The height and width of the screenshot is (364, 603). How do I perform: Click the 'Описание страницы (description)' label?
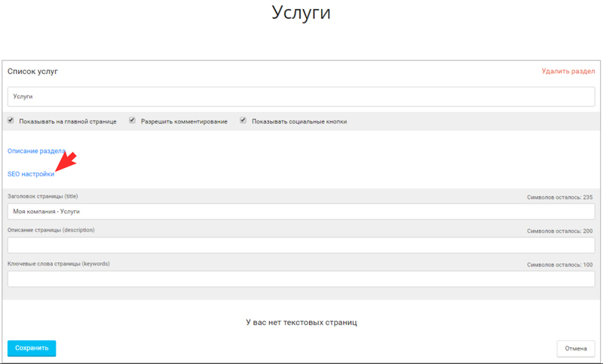coord(51,231)
